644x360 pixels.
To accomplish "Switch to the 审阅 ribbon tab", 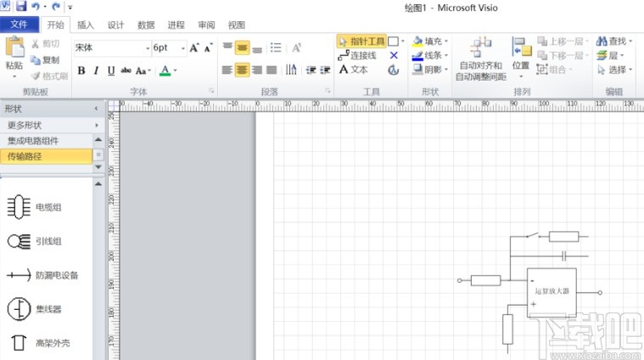I will click(206, 25).
